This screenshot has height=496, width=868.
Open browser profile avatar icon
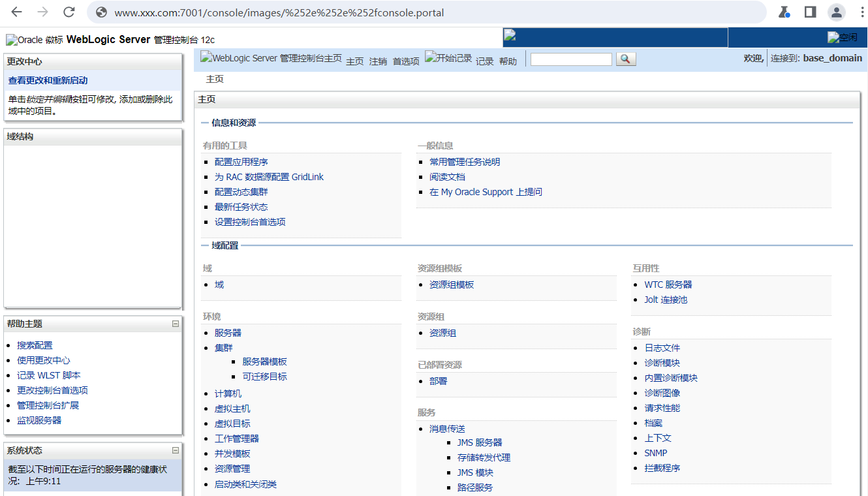tap(836, 12)
